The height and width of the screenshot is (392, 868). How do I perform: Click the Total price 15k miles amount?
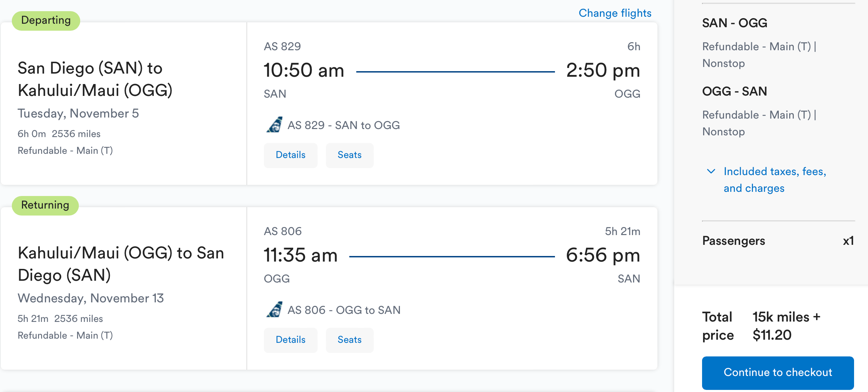tap(786, 326)
